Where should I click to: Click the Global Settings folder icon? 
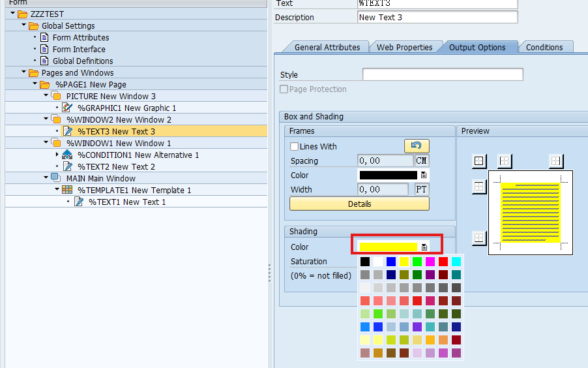(34, 26)
